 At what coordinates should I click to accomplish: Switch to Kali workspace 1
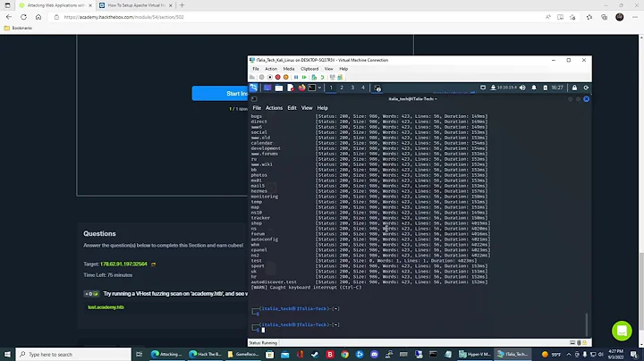[x=331, y=88]
